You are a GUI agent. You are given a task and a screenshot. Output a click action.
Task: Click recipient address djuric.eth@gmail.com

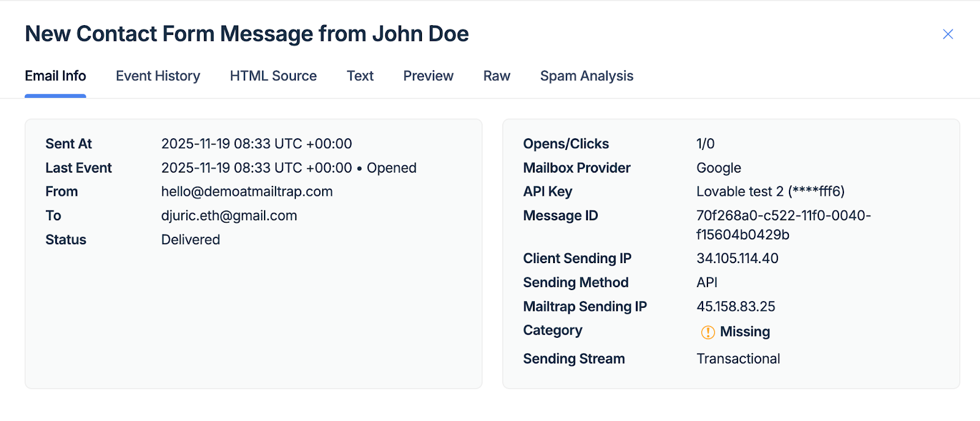pyautogui.click(x=229, y=215)
